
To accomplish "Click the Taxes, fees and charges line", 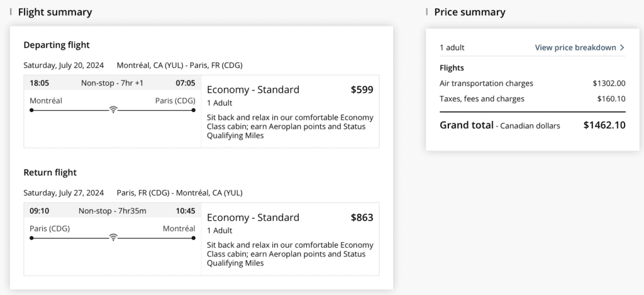I will click(x=482, y=99).
